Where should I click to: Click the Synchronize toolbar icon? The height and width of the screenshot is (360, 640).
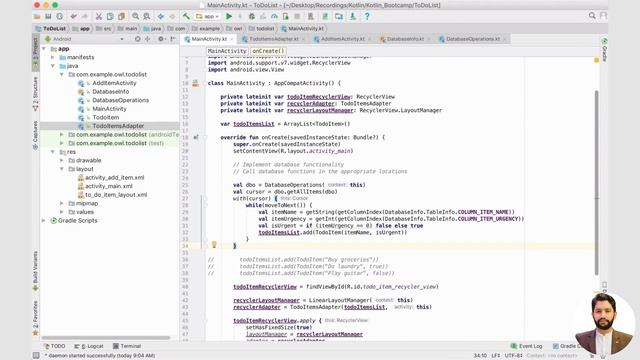click(60, 16)
